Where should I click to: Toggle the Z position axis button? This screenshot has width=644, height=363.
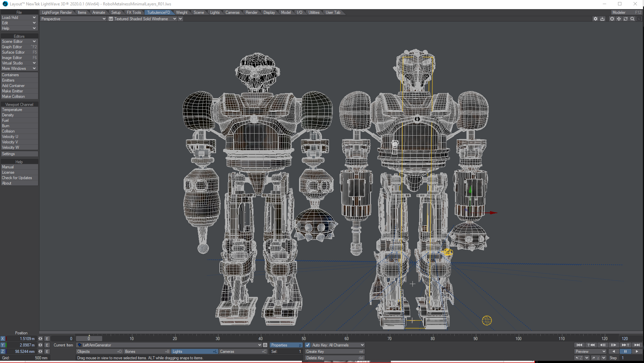(x=3, y=352)
